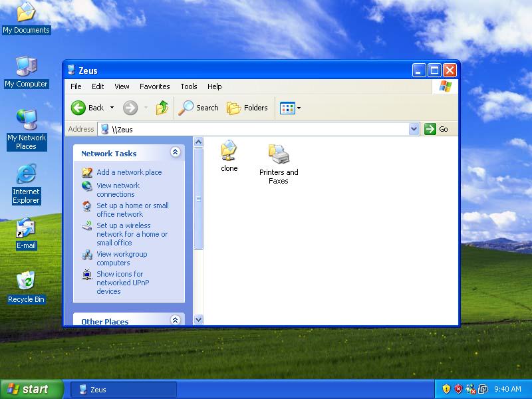Select My Documents desktop icon
This screenshot has height=399, width=532.
tap(26, 18)
